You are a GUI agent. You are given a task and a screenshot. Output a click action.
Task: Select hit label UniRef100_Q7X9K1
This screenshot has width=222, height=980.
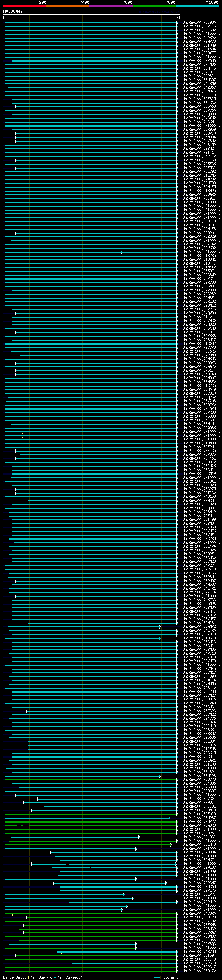[x=199, y=72]
